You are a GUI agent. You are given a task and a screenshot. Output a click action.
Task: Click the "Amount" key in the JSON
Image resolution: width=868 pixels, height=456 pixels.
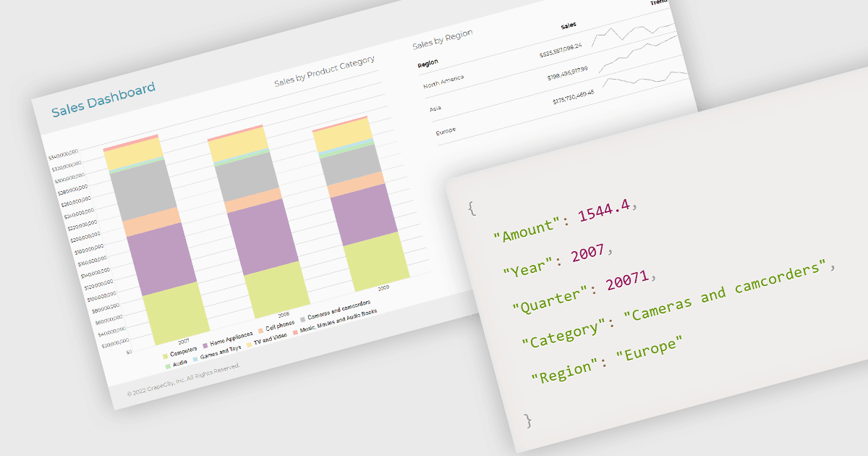(x=528, y=229)
